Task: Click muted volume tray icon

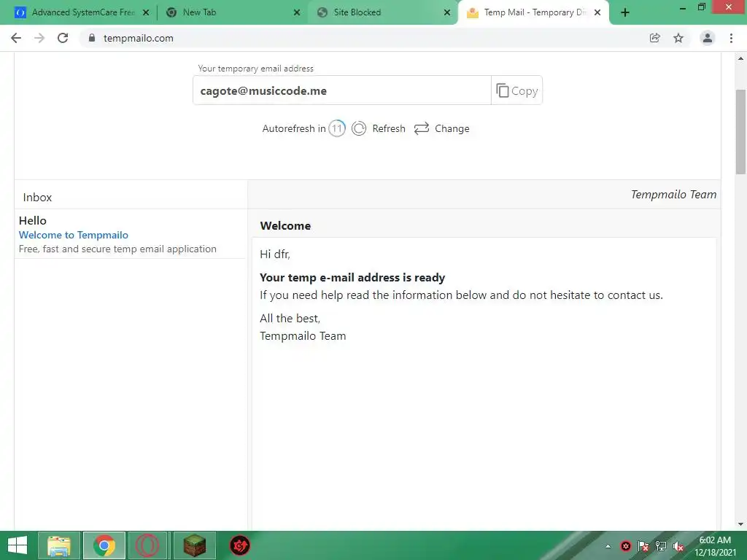Action: [x=678, y=546]
